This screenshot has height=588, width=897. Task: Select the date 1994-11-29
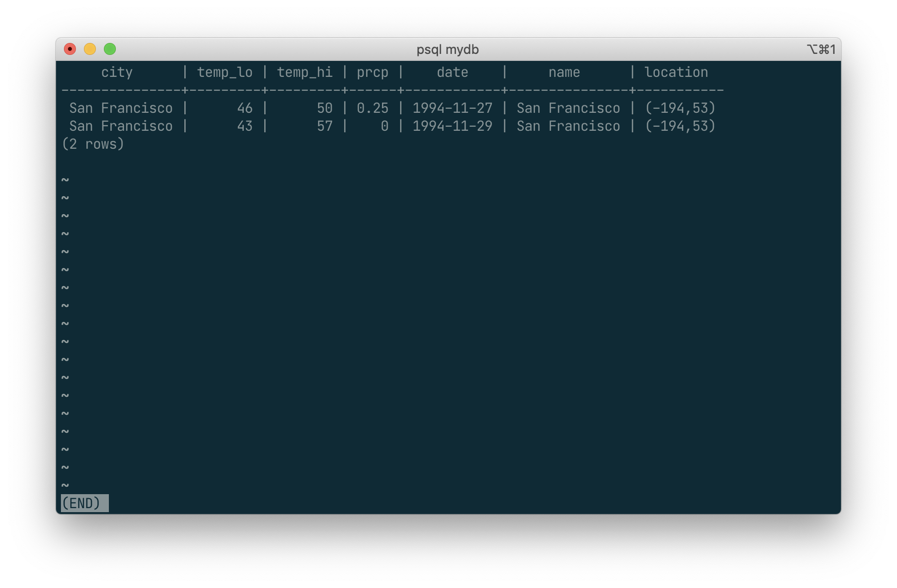[452, 126]
